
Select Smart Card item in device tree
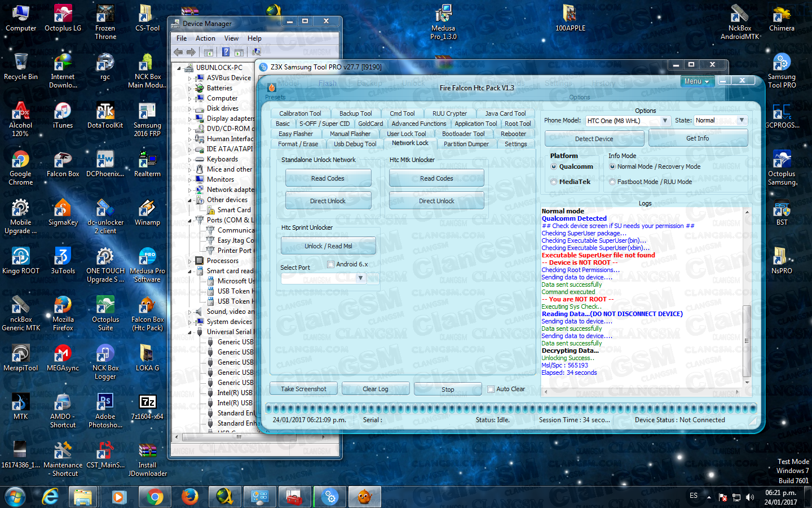coord(234,210)
